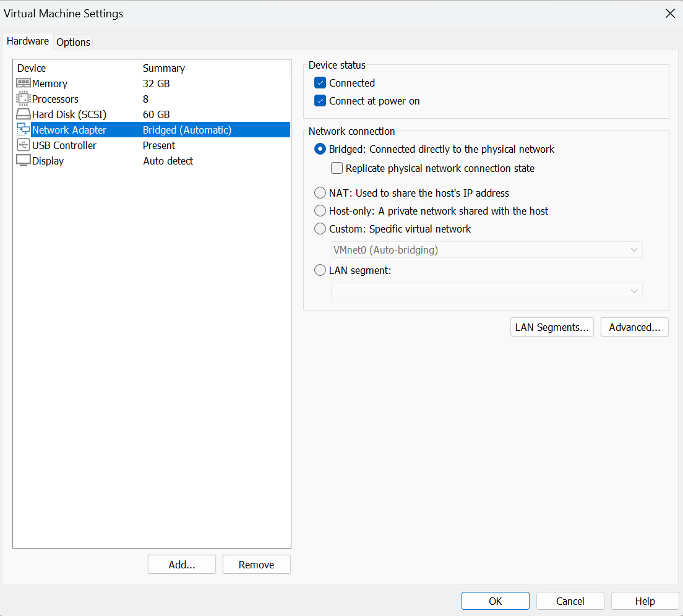
Task: Click the Network Adapter icon
Action: 24,129
